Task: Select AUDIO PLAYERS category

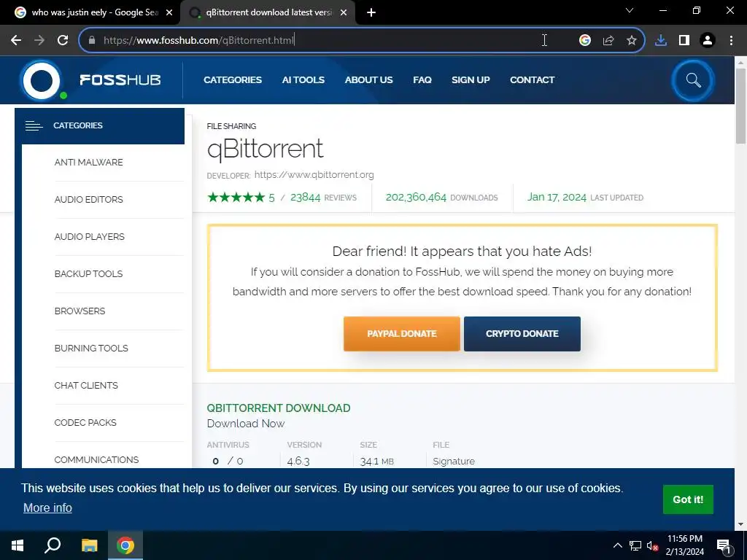Action: pyautogui.click(x=90, y=237)
